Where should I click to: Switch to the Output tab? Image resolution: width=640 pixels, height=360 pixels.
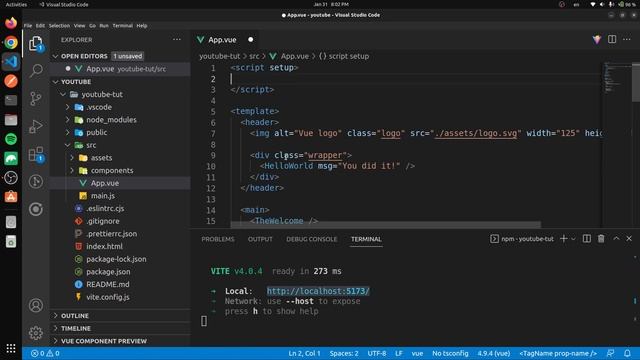click(x=260, y=239)
